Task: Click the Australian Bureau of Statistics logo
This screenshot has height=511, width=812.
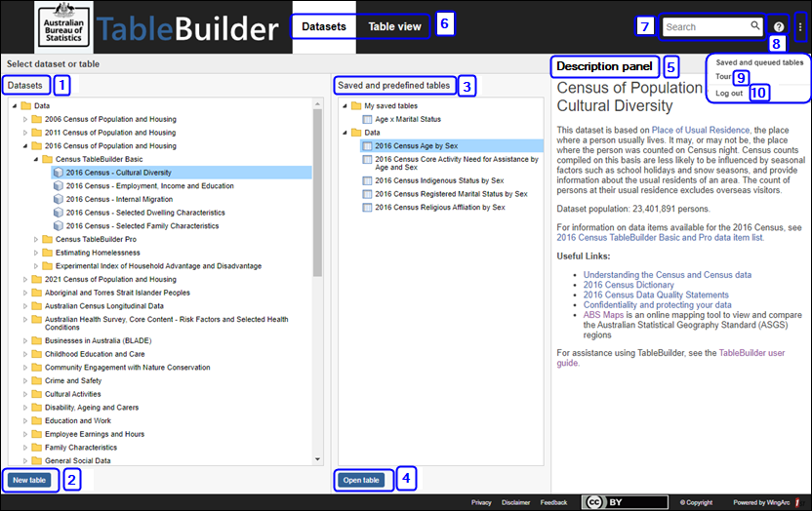Action: click(x=63, y=27)
